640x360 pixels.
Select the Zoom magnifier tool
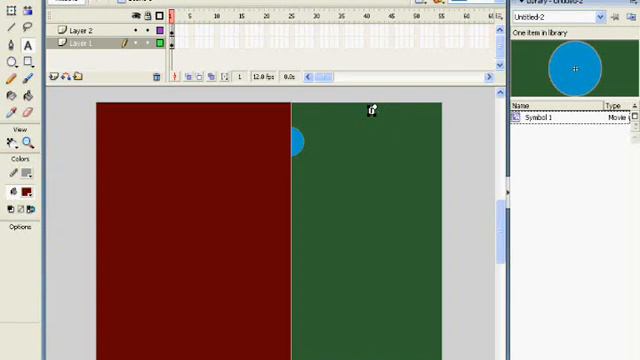click(28, 142)
